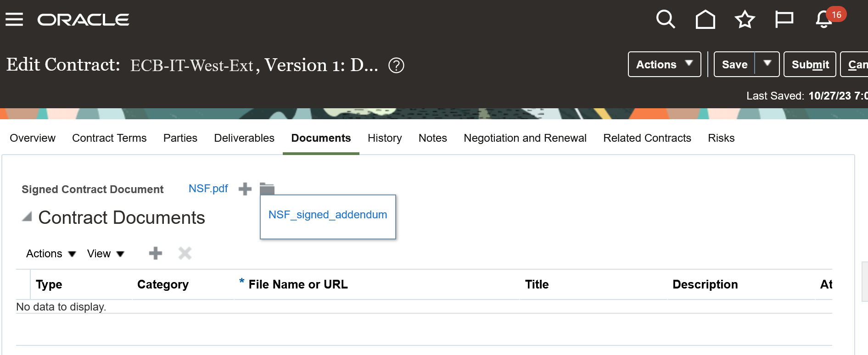
Task: Add a signed contract document plus icon
Action: pyautogui.click(x=245, y=189)
